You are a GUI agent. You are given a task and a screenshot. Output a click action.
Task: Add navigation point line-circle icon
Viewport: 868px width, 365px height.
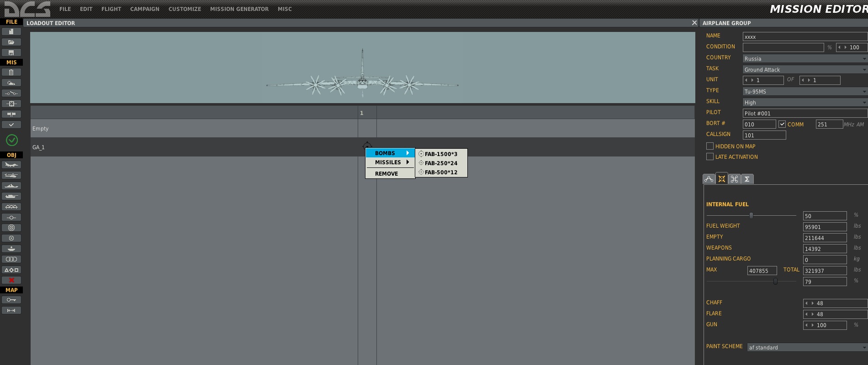pyautogui.click(x=11, y=217)
